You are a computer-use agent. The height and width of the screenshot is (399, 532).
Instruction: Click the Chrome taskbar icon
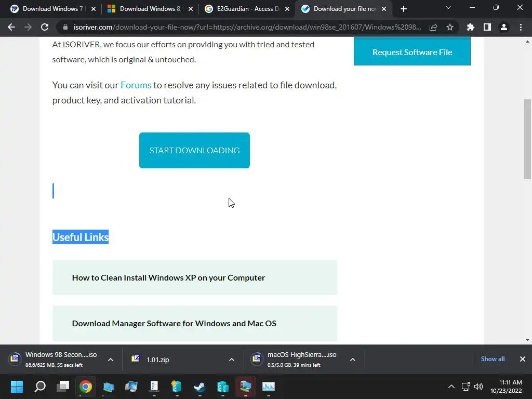[86, 387]
